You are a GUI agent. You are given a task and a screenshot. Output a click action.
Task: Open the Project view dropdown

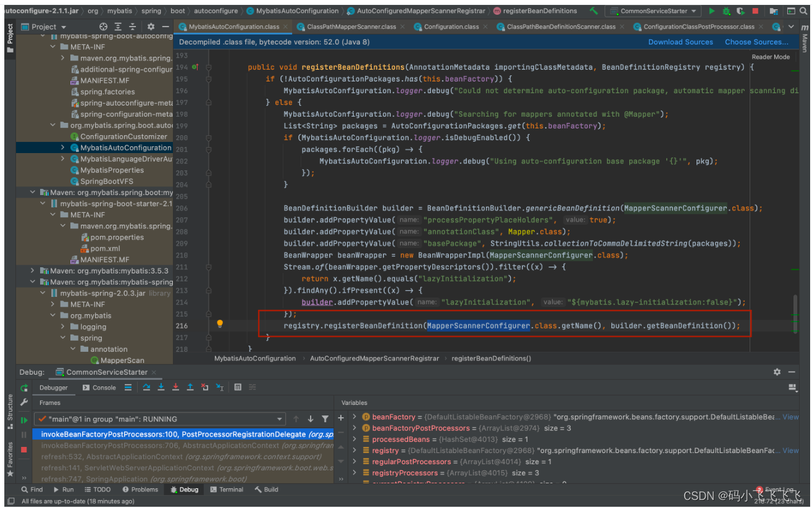(44, 27)
